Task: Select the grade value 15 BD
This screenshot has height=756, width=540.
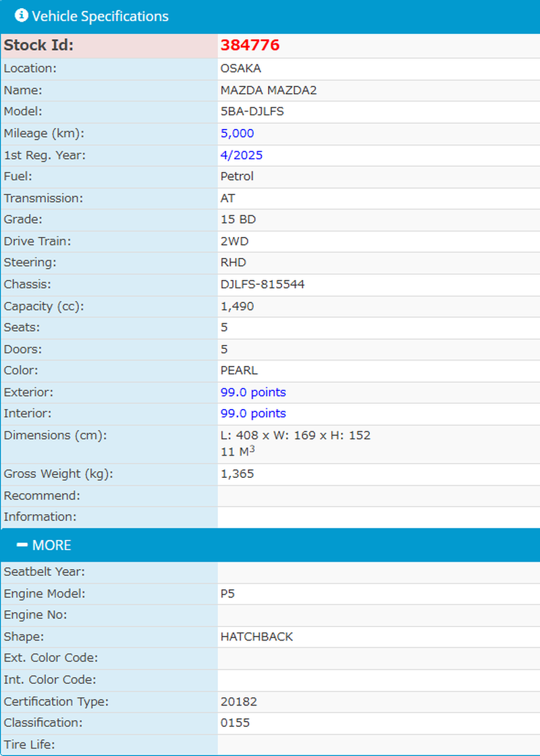Action: pos(238,219)
